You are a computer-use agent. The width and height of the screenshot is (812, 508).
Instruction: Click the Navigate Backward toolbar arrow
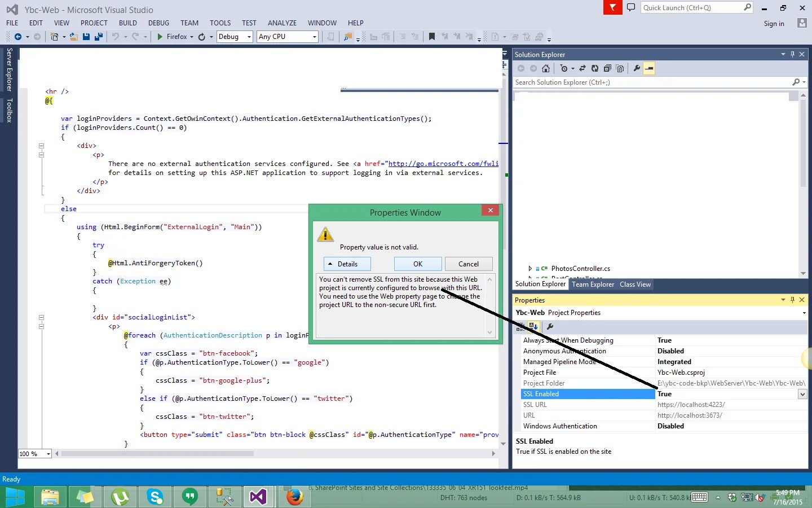(x=17, y=37)
